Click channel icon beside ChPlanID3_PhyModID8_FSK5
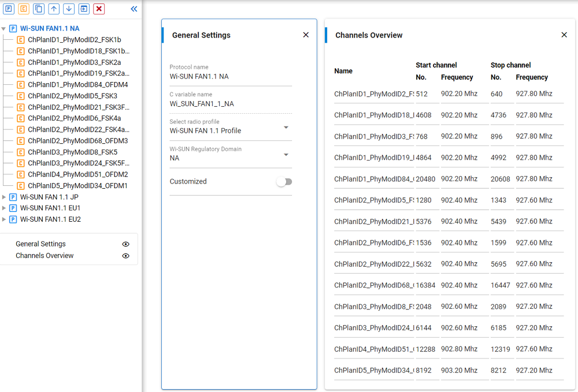 (21, 152)
